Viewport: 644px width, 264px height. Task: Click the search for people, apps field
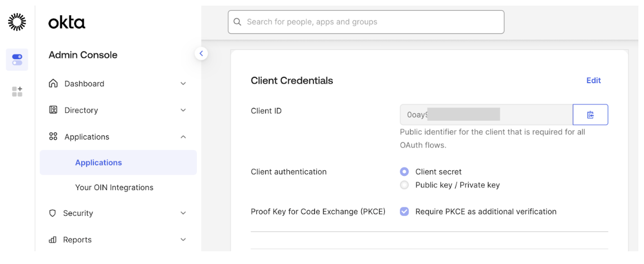click(x=365, y=22)
